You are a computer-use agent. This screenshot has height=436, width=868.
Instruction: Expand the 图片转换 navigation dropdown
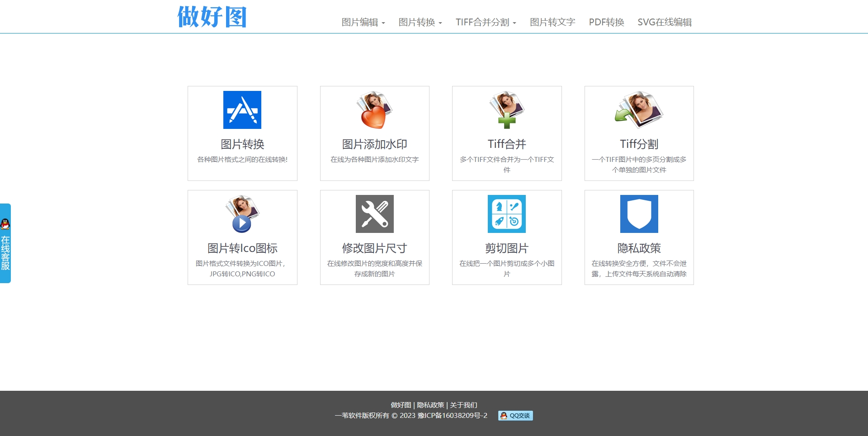tap(420, 22)
